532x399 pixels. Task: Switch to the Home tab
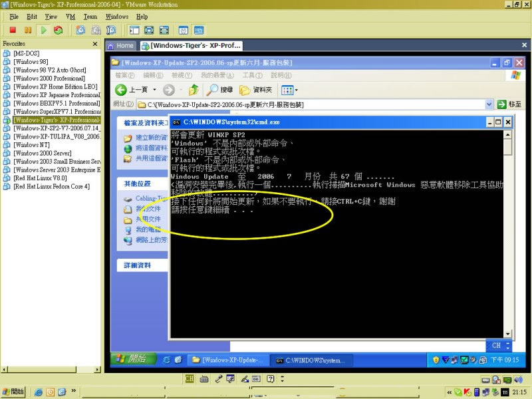coord(121,46)
